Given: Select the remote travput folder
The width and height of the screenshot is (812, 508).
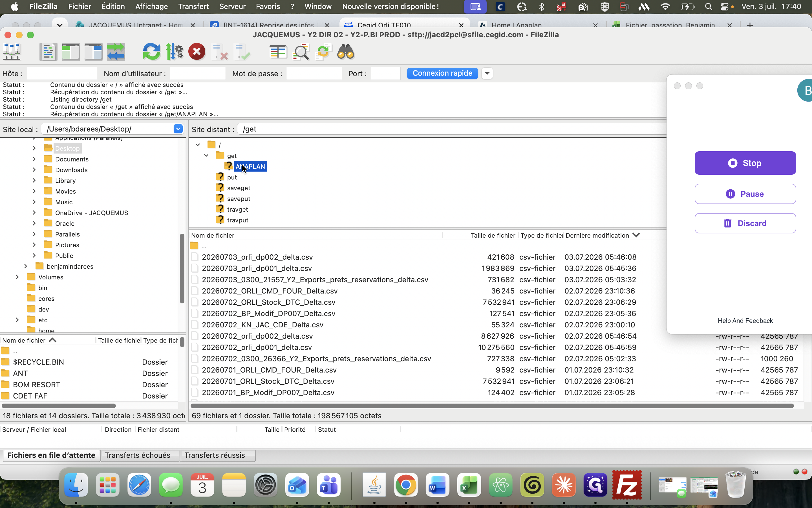Looking at the screenshot, I should [x=238, y=220].
